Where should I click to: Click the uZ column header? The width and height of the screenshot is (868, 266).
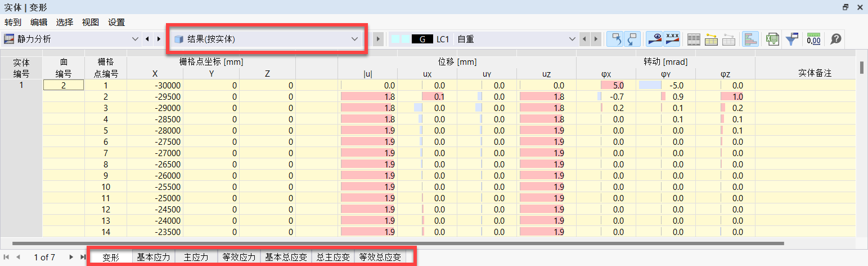pyautogui.click(x=546, y=73)
